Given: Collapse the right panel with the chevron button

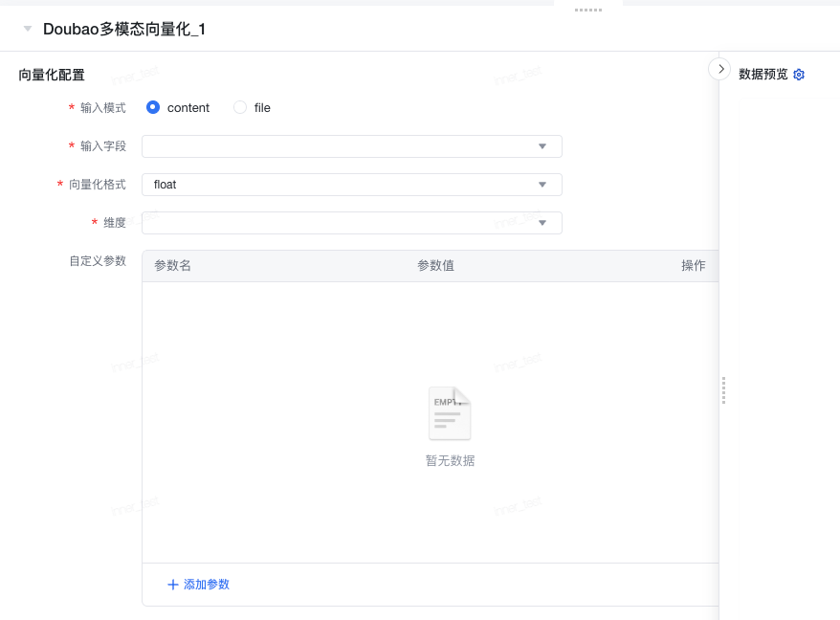Looking at the screenshot, I should click(719, 69).
